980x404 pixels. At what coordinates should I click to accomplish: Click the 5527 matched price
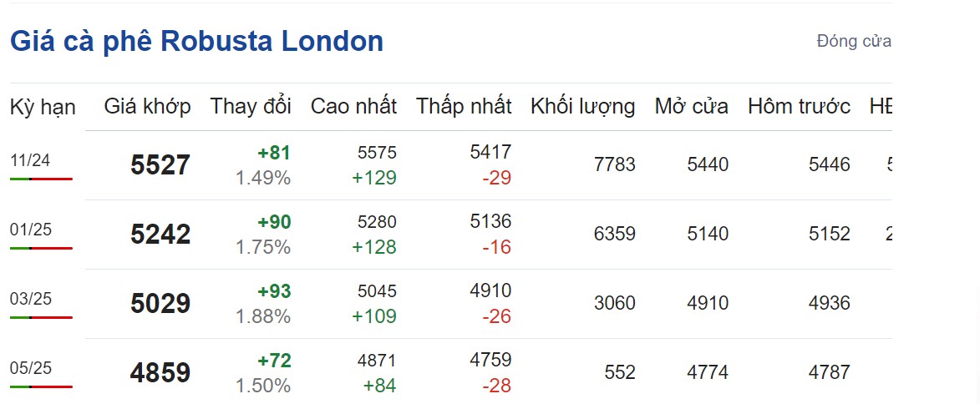pos(160,165)
